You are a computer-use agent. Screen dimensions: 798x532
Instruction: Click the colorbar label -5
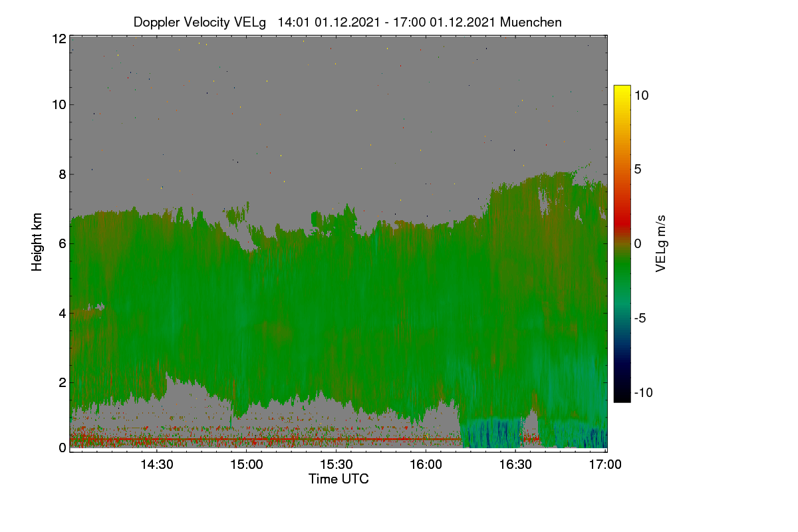pyautogui.click(x=642, y=318)
